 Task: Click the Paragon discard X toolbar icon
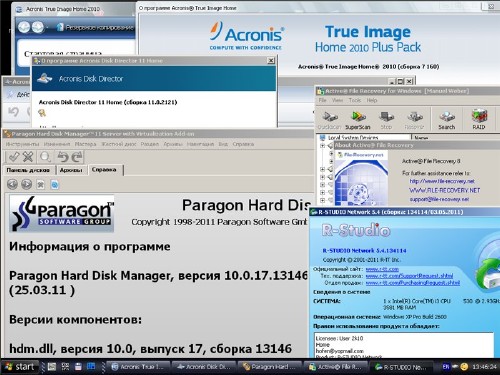[x=28, y=157]
